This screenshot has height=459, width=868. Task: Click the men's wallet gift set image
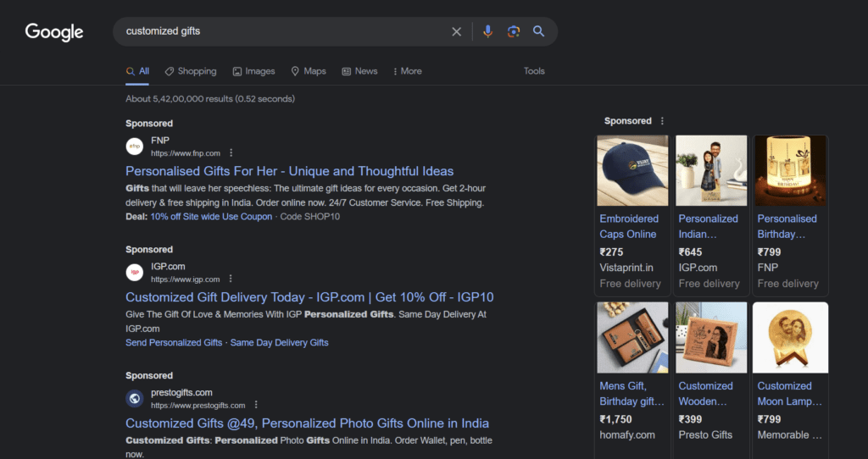tap(632, 338)
